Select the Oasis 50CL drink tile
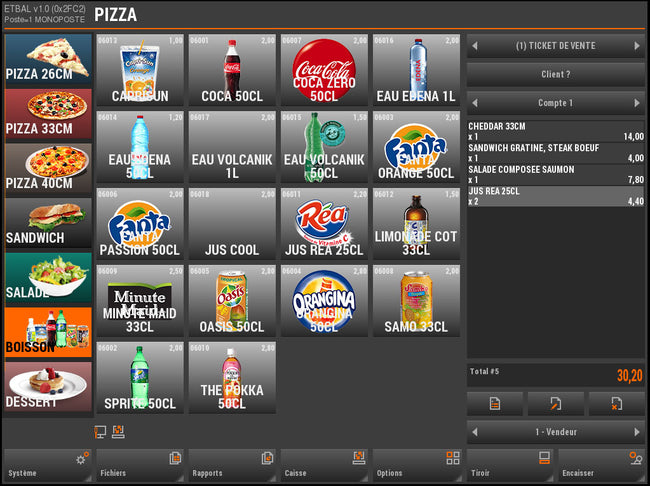This screenshot has width=650, height=486. 232,301
